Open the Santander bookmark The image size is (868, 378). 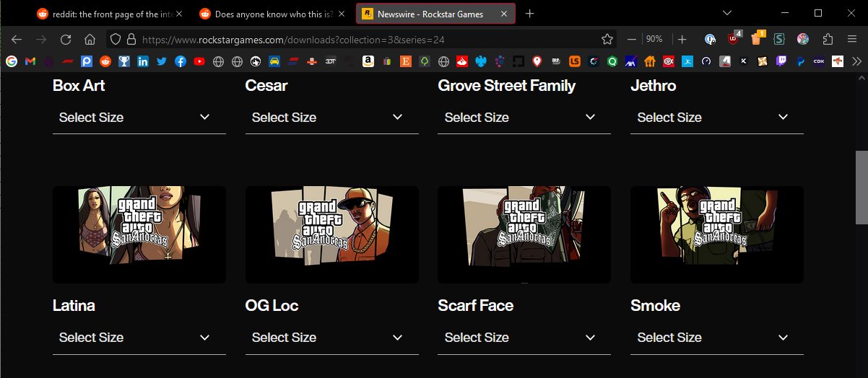coord(462,61)
